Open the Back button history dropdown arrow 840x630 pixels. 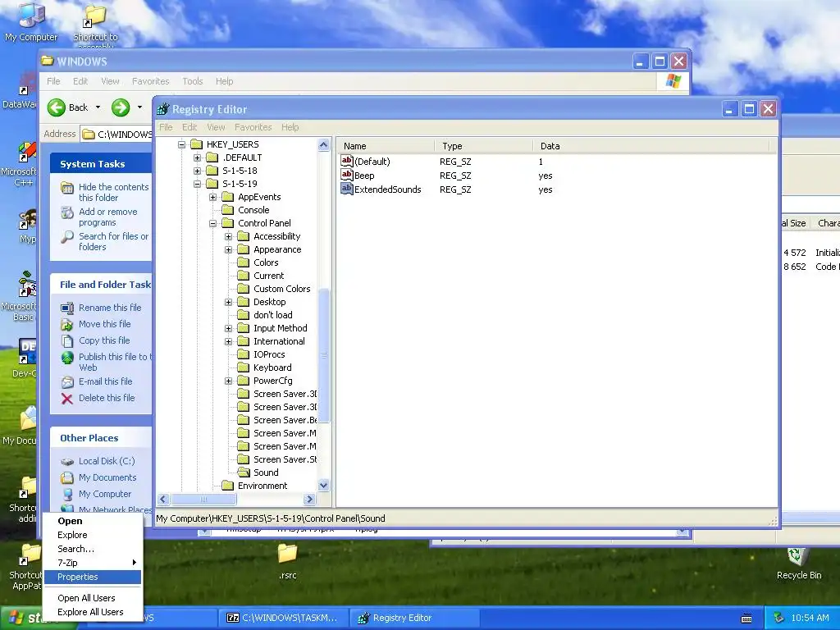coord(98,107)
